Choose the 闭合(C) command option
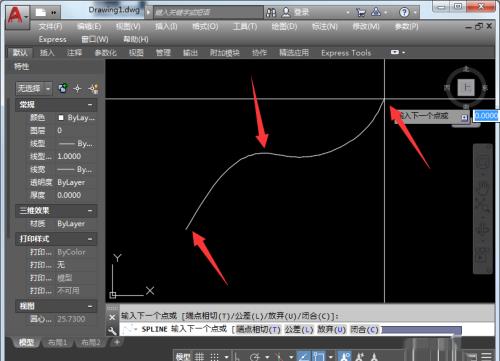 tap(364, 330)
